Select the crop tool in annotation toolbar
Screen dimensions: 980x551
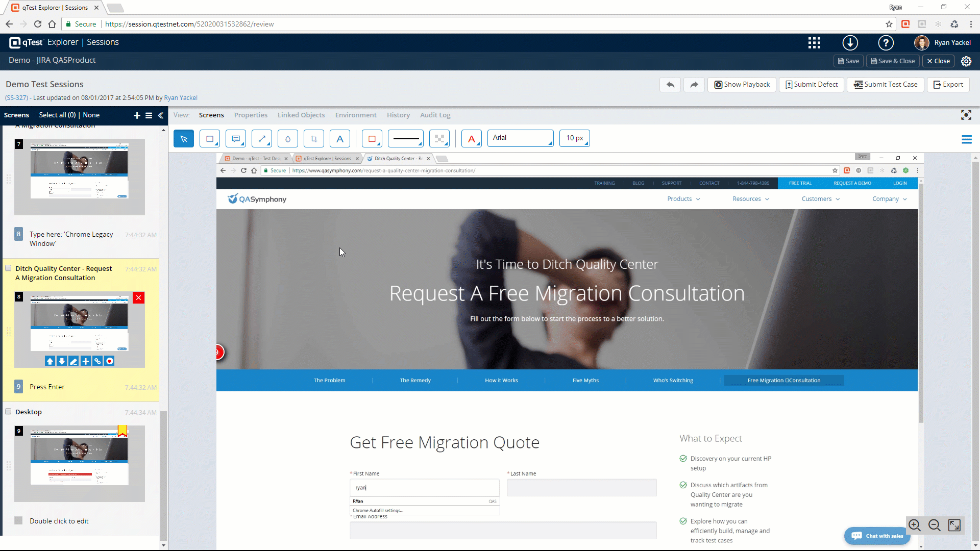coord(313,139)
